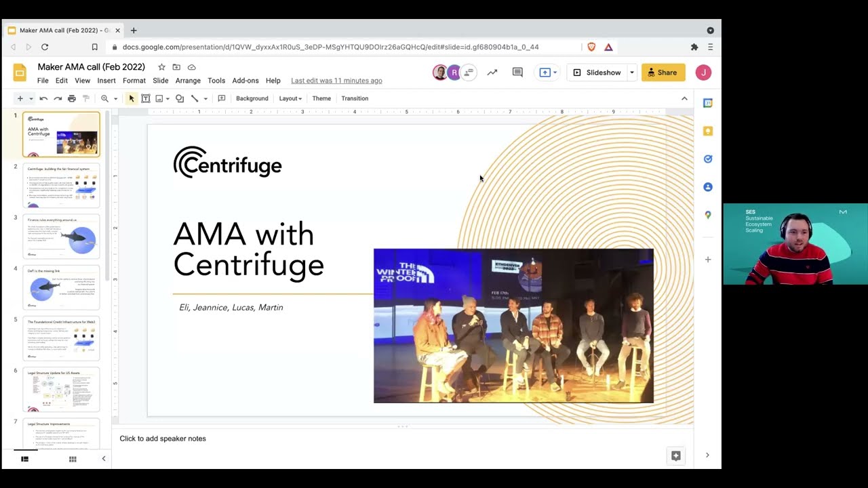Click the new slide plus button
Viewport: 868px width, 488px height.
(20, 98)
